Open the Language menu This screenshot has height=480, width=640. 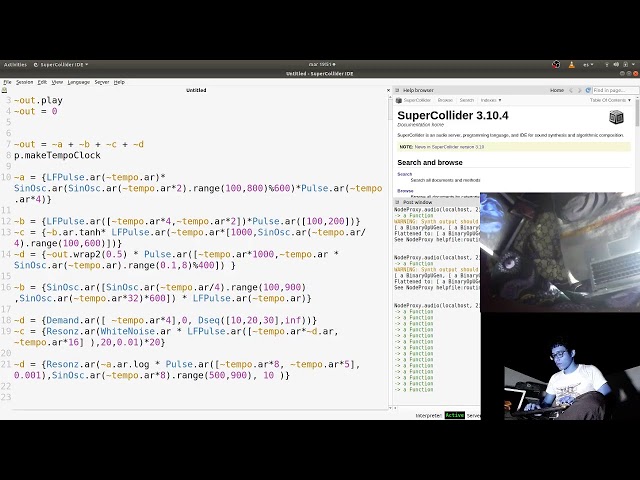[x=78, y=82]
